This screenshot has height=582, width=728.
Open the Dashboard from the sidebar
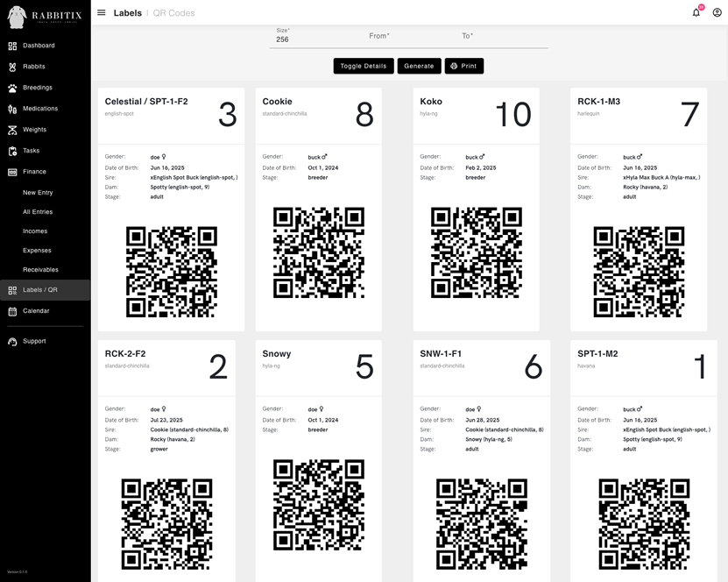[x=39, y=46]
